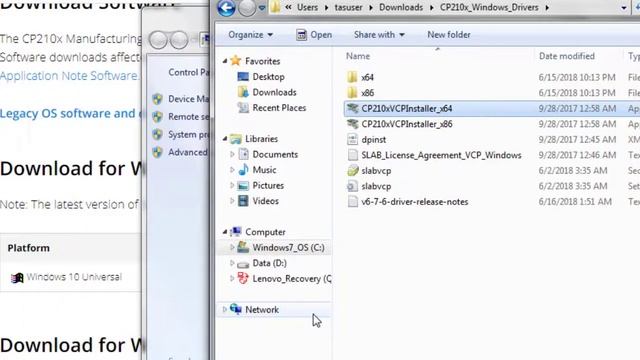Sort files by Date modified column

click(x=567, y=56)
